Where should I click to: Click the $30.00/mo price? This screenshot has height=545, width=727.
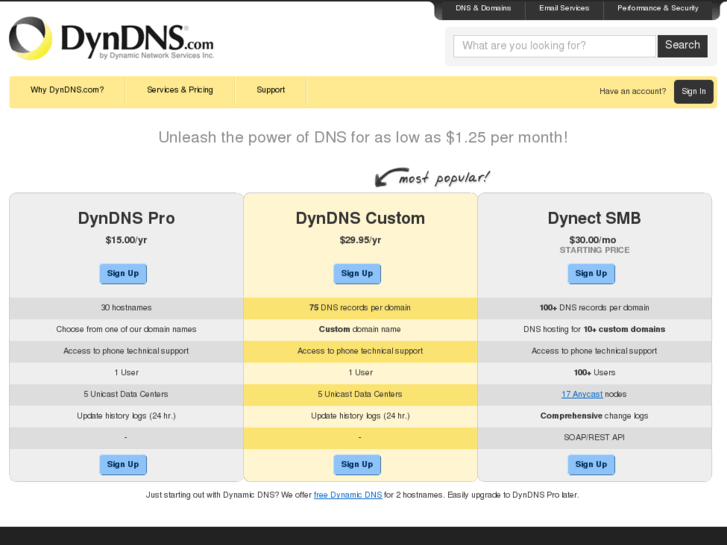(x=593, y=240)
